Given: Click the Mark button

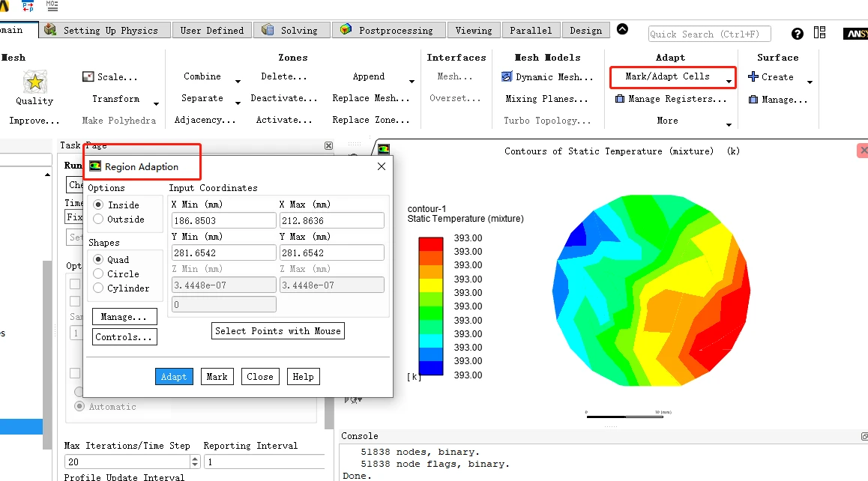Looking at the screenshot, I should coord(217,376).
